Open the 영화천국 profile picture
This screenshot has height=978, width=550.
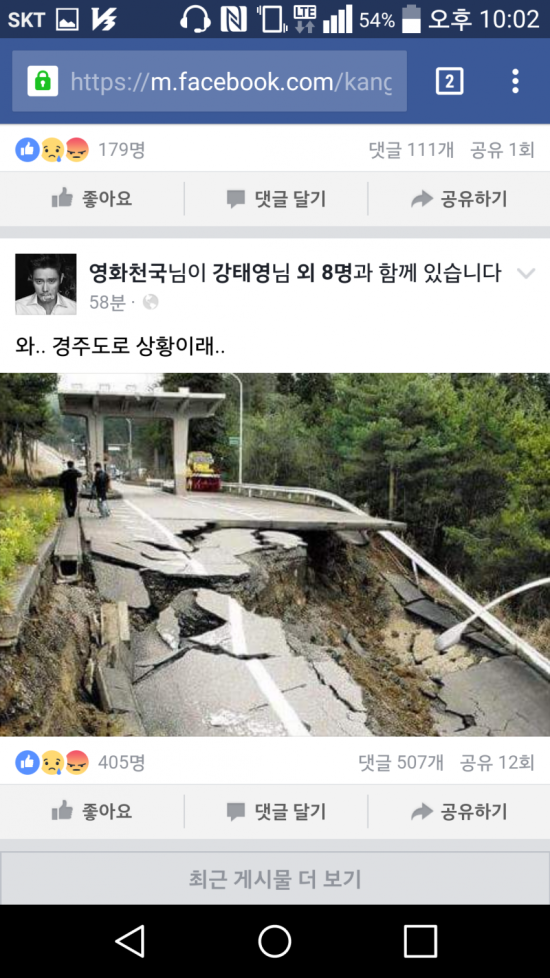[46, 284]
